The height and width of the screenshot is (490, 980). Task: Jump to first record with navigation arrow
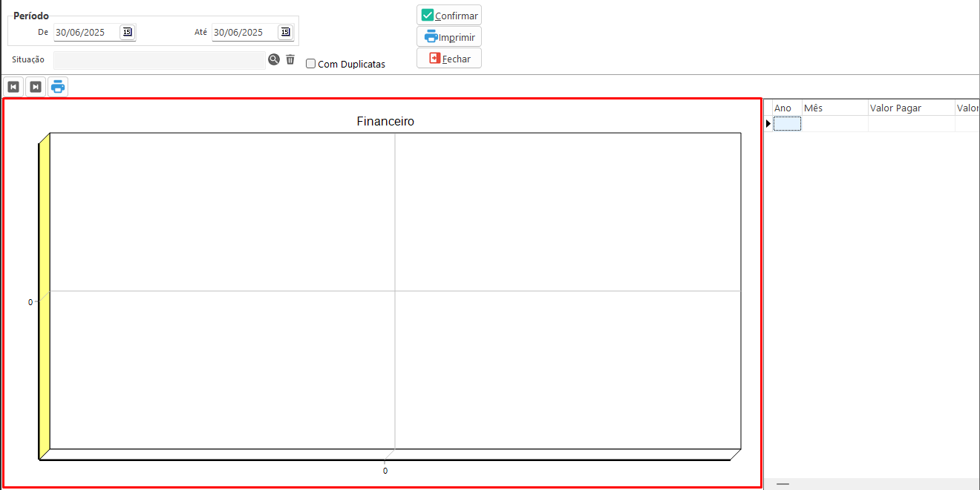pos(13,87)
